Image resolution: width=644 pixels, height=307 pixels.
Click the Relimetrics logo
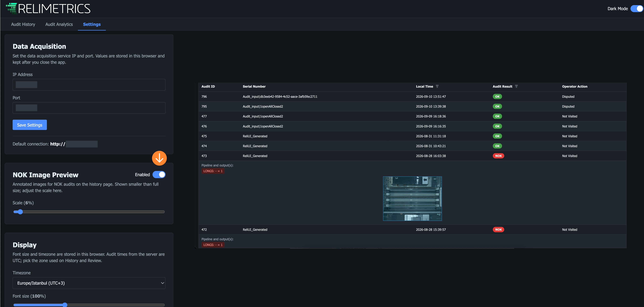(48, 9)
